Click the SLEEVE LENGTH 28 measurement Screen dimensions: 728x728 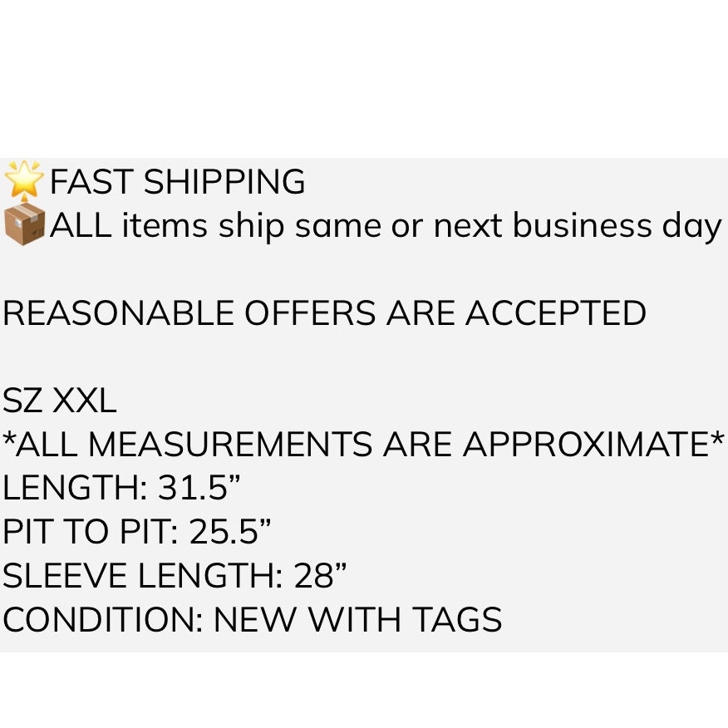pyautogui.click(x=175, y=575)
